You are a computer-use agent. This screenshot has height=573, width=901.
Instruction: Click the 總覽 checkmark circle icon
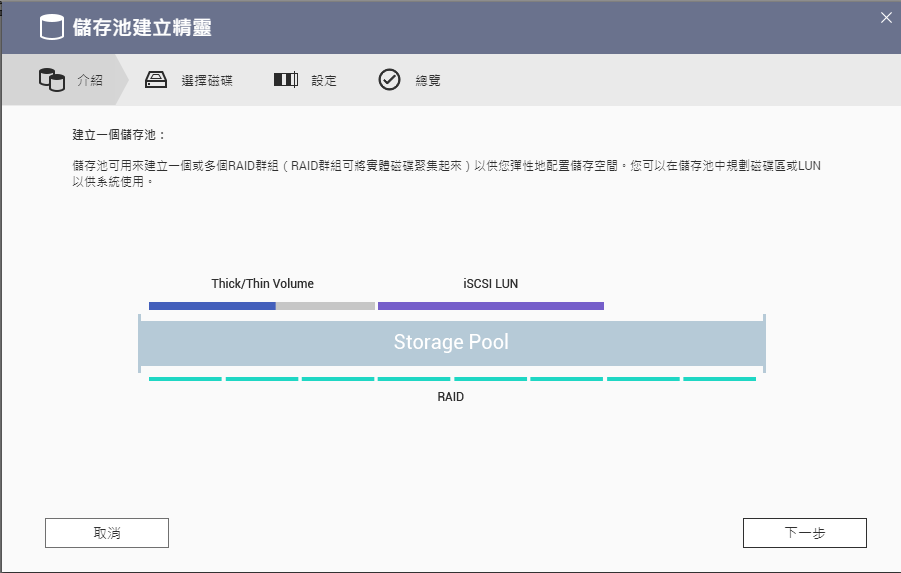pos(389,80)
